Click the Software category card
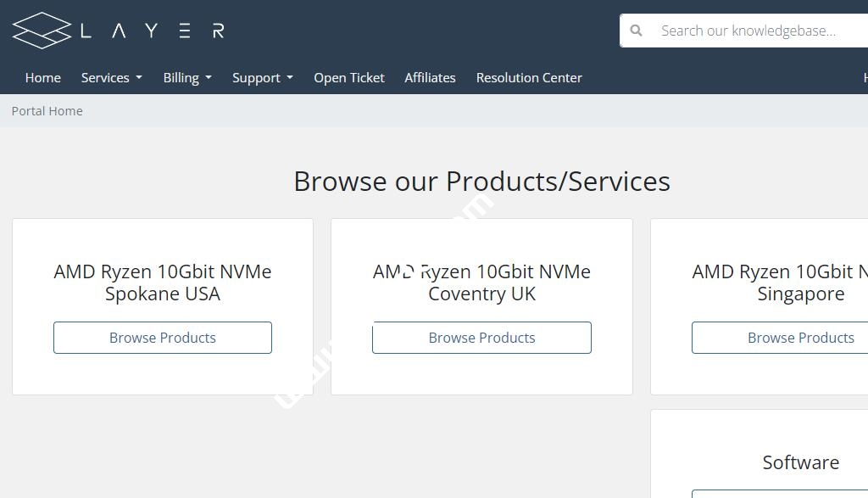This screenshot has width=868, height=498. 800,462
